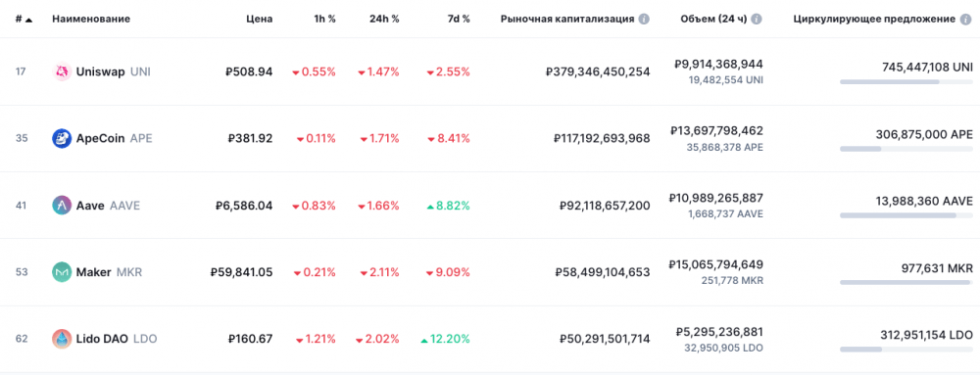Screen dimensions: 980x375
Task: Sort by 7d % column header
Action: (459, 19)
